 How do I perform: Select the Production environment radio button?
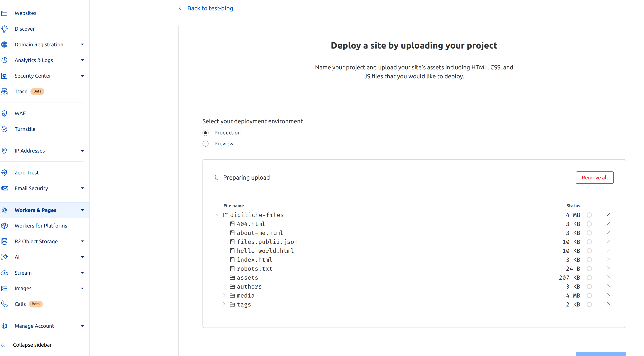(206, 133)
